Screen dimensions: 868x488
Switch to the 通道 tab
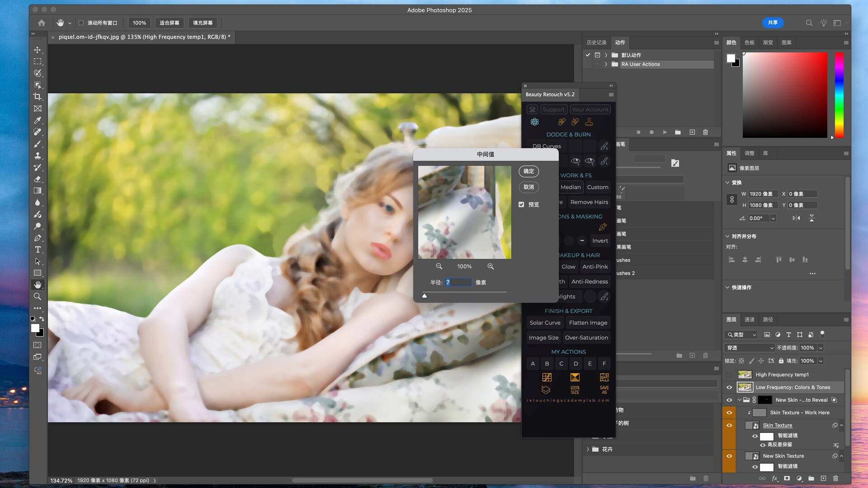pos(749,319)
